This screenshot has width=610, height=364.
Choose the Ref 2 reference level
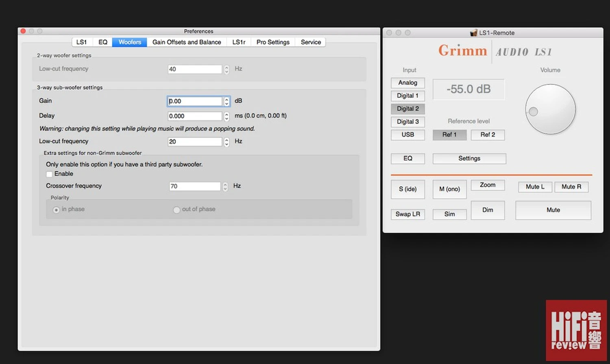coord(488,135)
